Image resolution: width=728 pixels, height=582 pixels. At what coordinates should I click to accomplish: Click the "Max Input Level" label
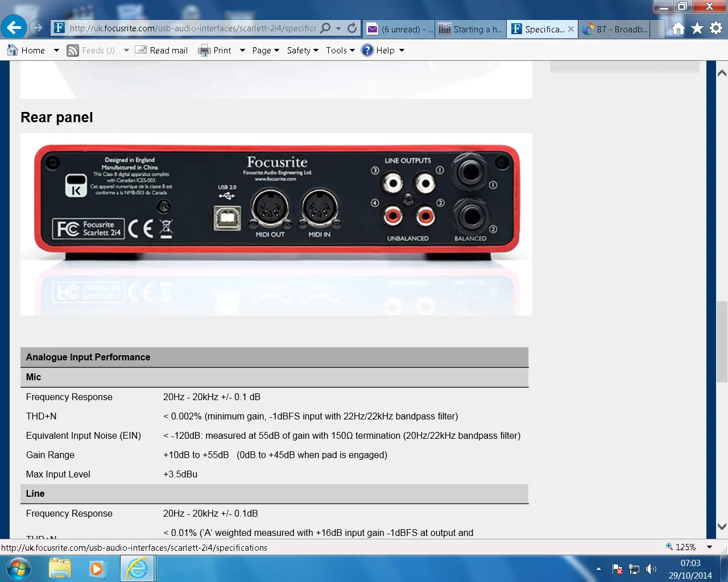click(58, 474)
